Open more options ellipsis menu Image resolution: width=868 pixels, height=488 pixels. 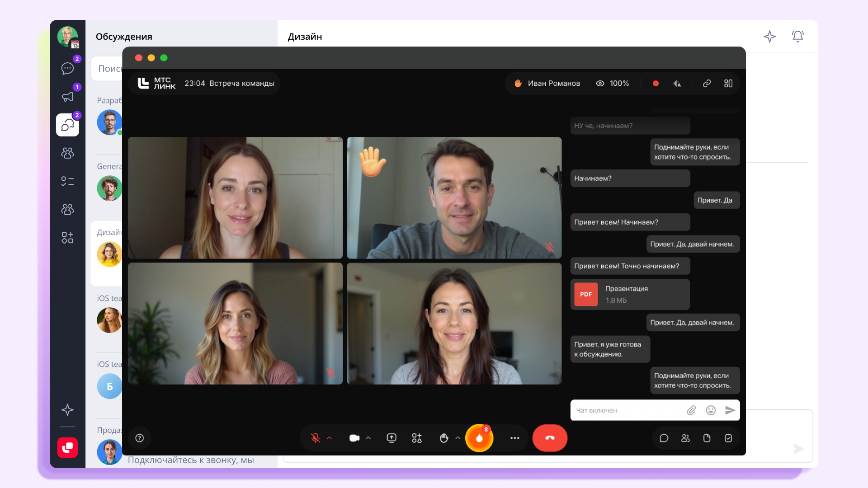point(514,438)
